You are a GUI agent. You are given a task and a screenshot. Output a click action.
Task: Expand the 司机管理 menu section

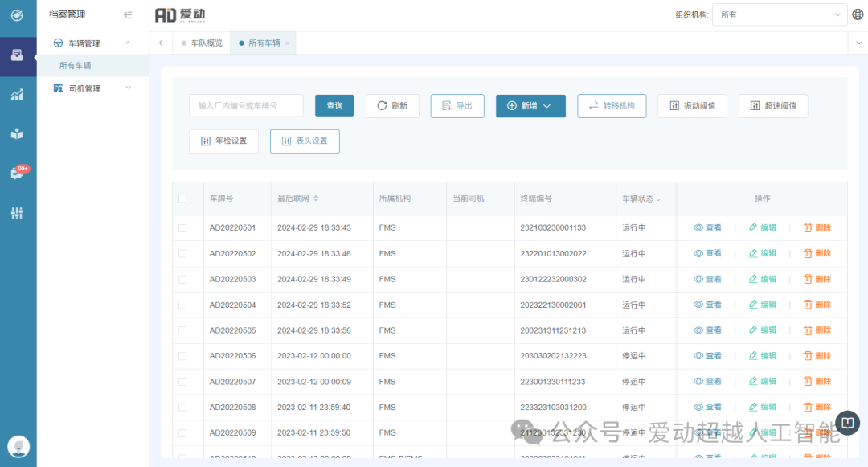pyautogui.click(x=92, y=88)
